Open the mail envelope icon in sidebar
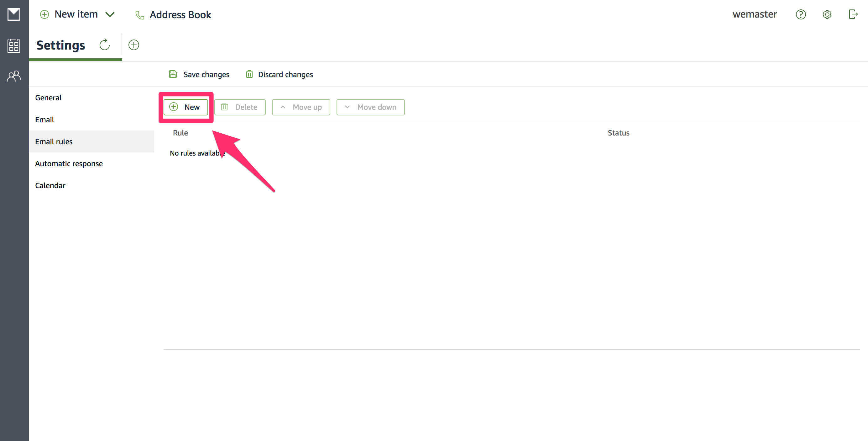868x441 pixels. pos(14,14)
